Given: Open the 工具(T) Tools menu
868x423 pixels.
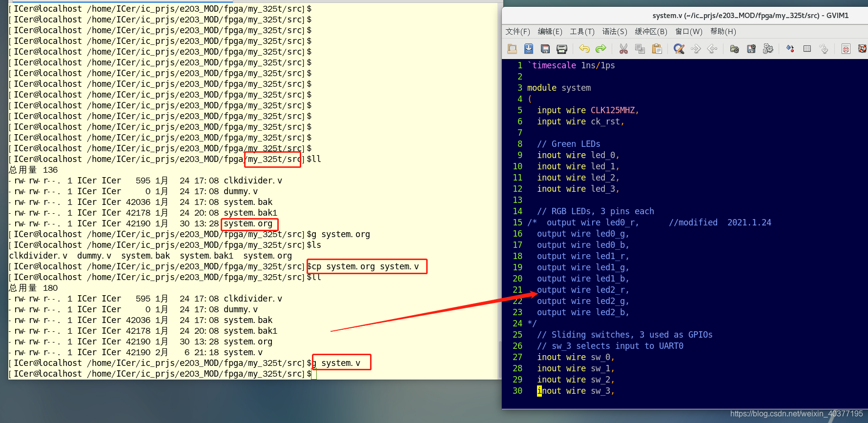Looking at the screenshot, I should (x=582, y=32).
